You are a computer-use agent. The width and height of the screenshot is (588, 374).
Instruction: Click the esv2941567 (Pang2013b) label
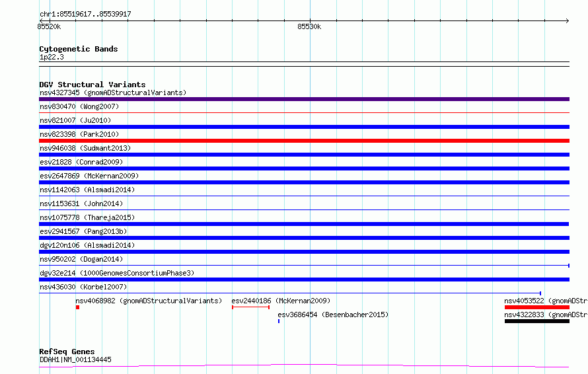pyautogui.click(x=83, y=231)
